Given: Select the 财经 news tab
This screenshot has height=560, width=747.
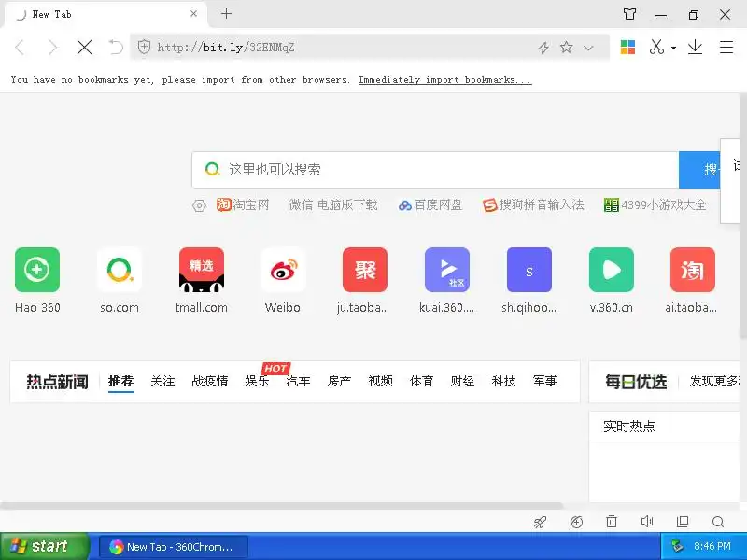Looking at the screenshot, I should point(462,381).
